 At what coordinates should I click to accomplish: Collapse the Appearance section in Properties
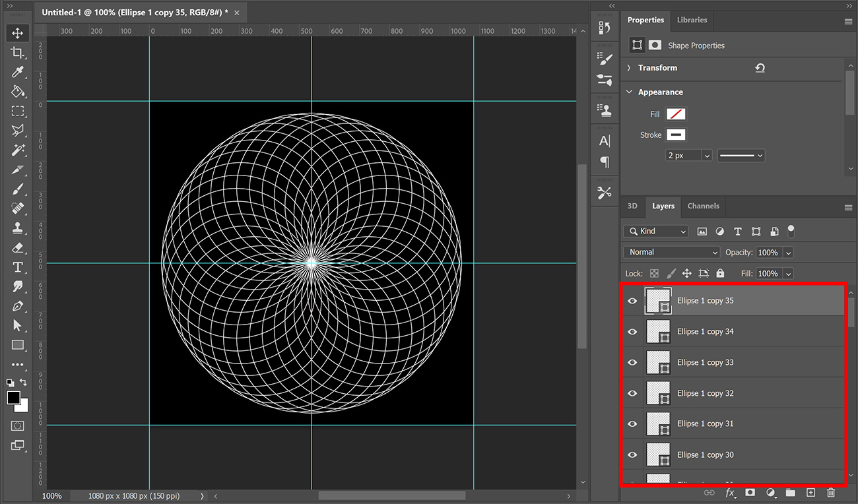coord(629,92)
